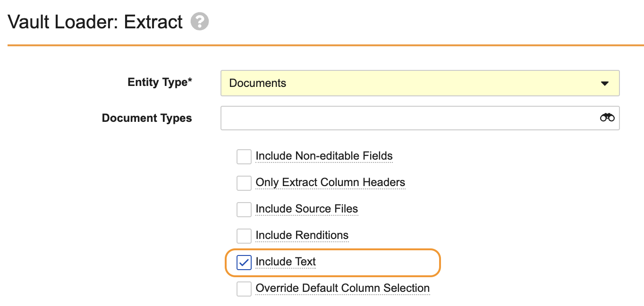
Task: Click the 'Include Renditions' label text
Action: (x=302, y=235)
